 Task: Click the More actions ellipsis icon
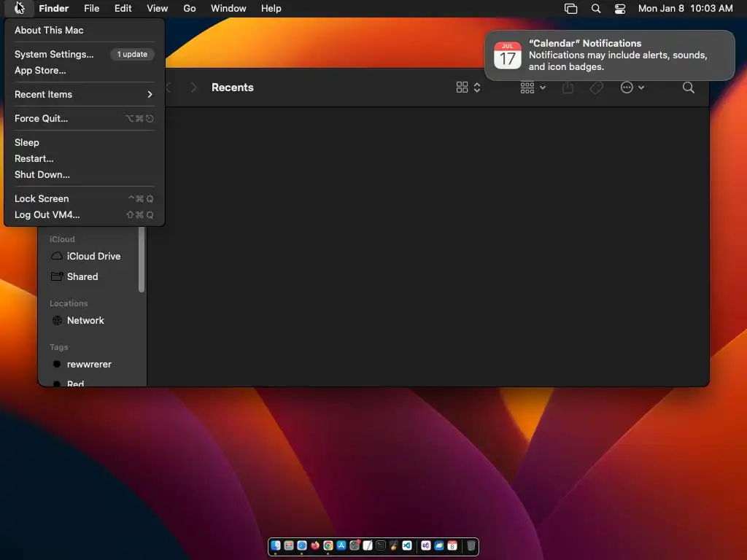pos(627,87)
